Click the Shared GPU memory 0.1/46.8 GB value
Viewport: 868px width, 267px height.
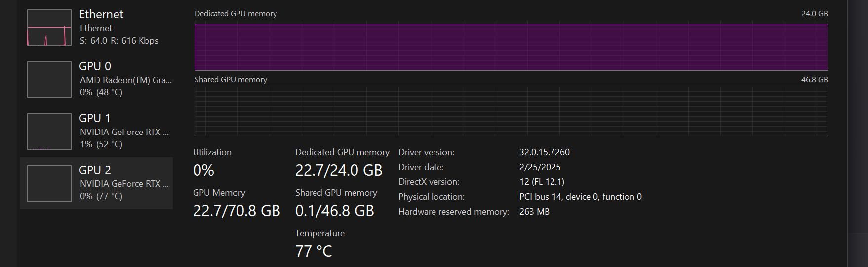click(x=335, y=211)
